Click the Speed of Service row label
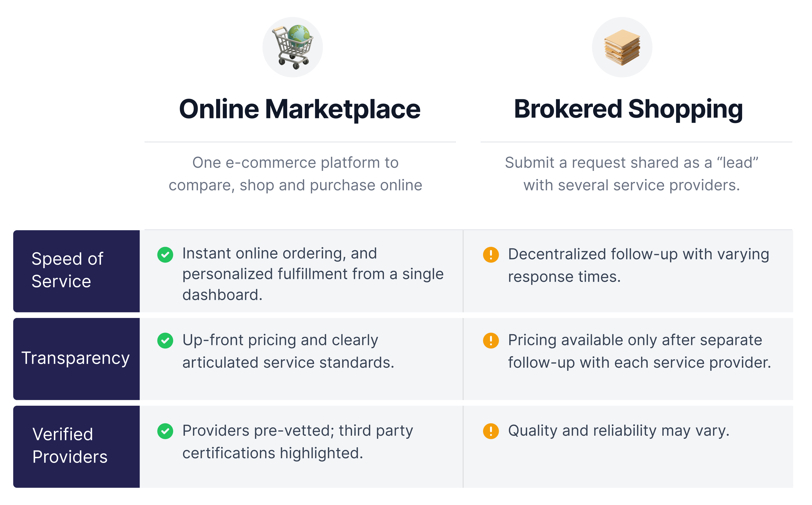The width and height of the screenshot is (812, 505). point(67,270)
